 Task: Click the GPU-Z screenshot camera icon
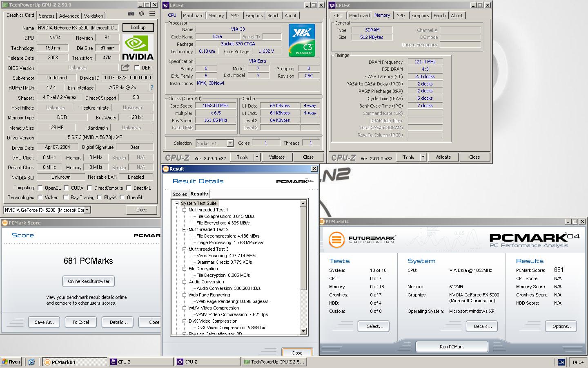[131, 14]
